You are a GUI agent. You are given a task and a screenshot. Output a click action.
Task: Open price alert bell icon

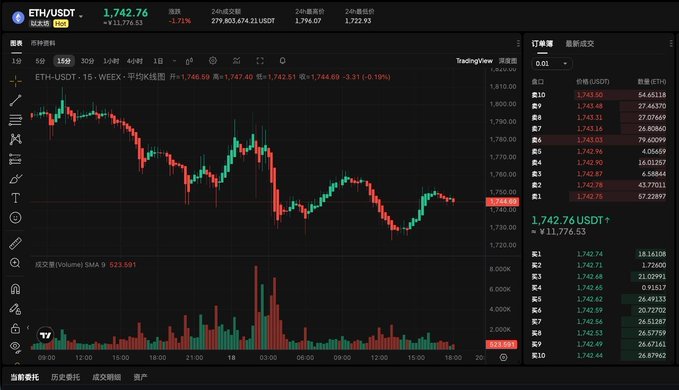click(x=282, y=61)
